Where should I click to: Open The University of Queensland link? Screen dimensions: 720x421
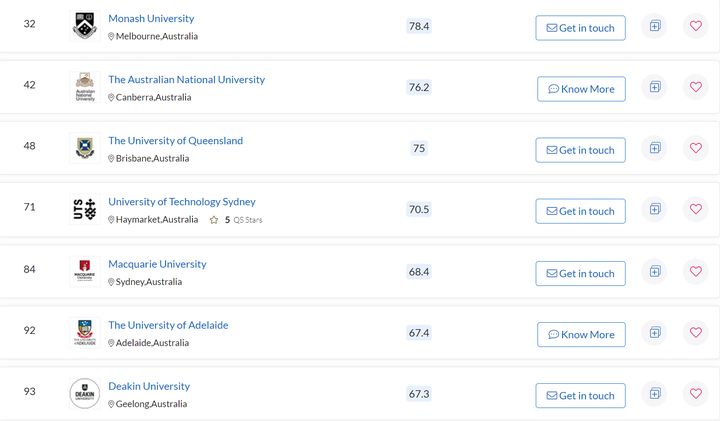[x=175, y=140]
